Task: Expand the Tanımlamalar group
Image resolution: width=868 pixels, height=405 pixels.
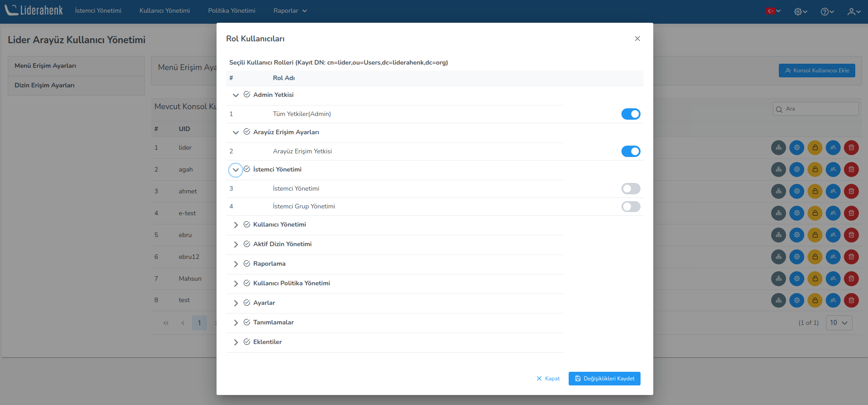Action: 236,323
